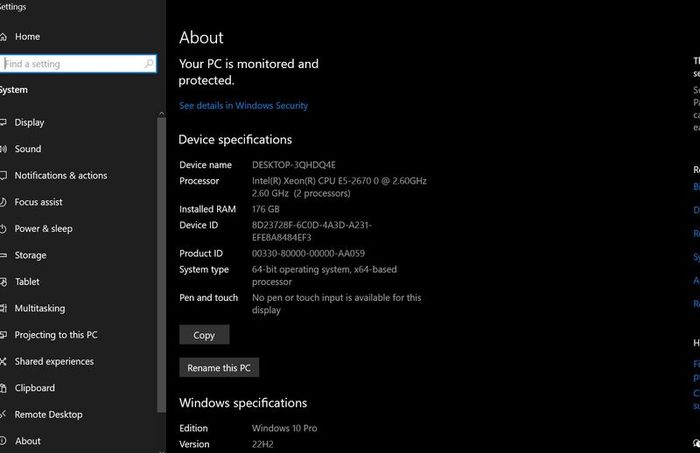This screenshot has width=700, height=453.
Task: Click the About info icon
Action: point(3,441)
